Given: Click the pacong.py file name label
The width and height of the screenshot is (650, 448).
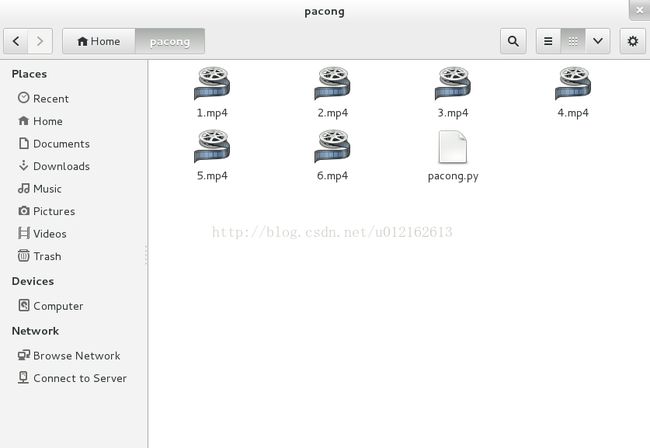Looking at the screenshot, I should click(x=453, y=176).
